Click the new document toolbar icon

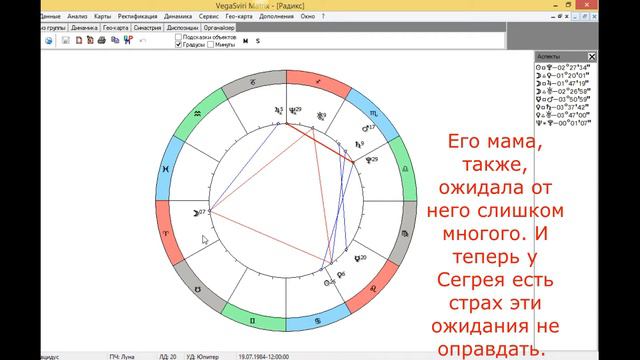[x=79, y=40]
